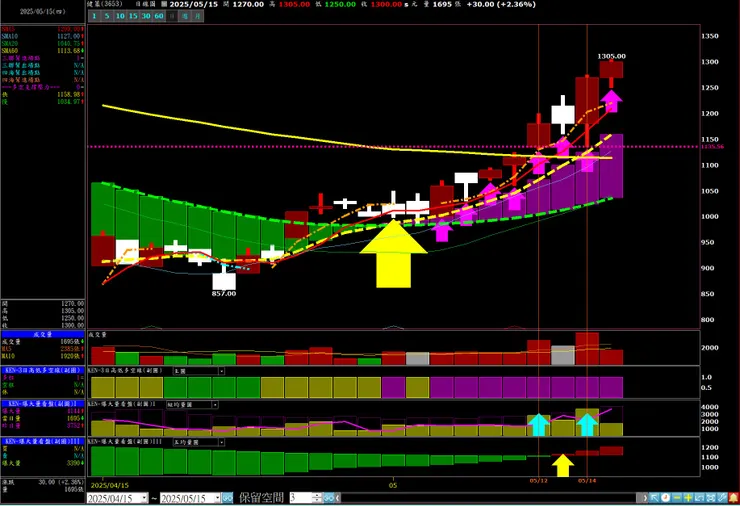The image size is (740, 506).
Task: Click the yellow plus zoom-in icon
Action: pyautogui.click(x=689, y=498)
